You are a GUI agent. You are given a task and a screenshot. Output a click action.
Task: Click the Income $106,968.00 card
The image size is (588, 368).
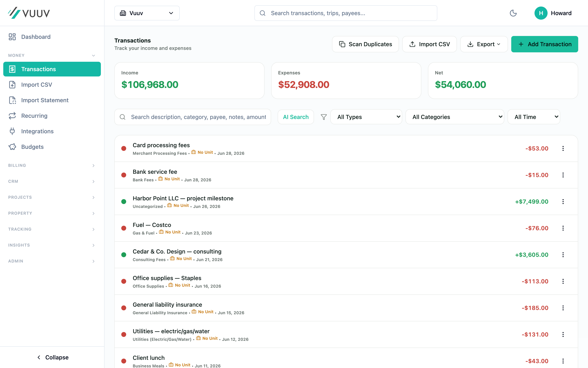coord(189,81)
